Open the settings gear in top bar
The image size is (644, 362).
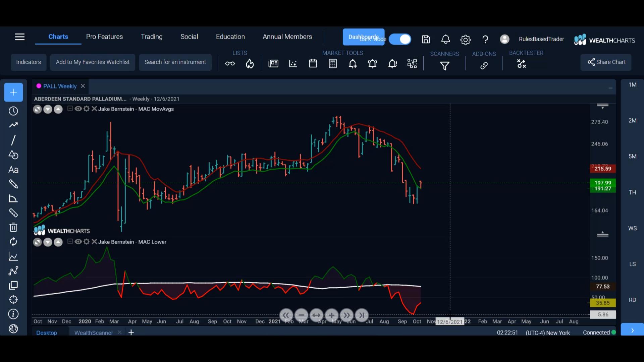pyautogui.click(x=465, y=40)
